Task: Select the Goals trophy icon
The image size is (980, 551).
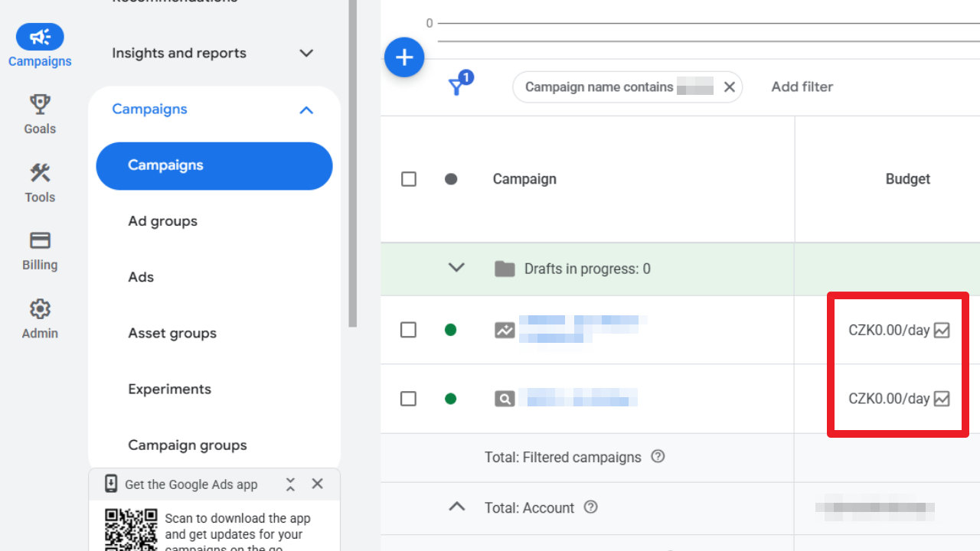Action: [x=39, y=104]
